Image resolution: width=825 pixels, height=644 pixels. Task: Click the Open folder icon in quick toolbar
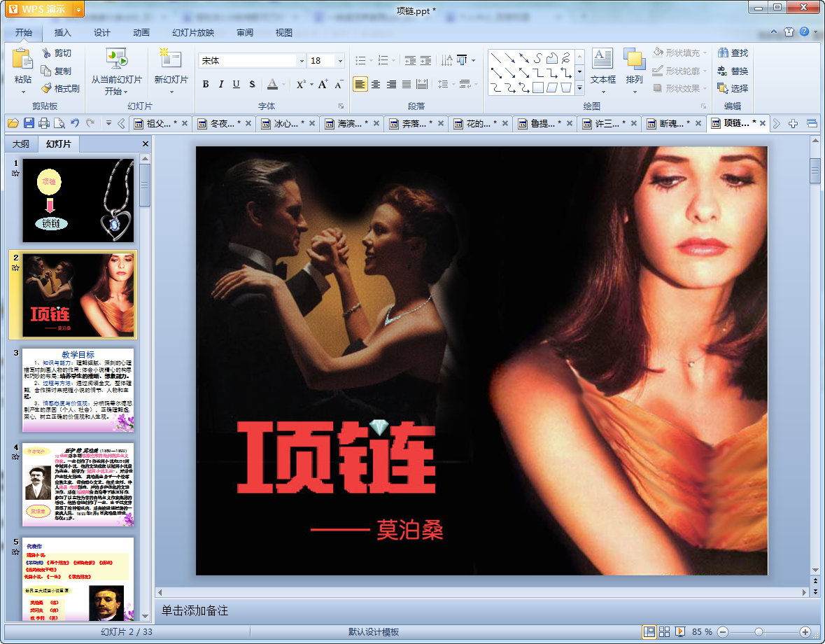(x=13, y=123)
